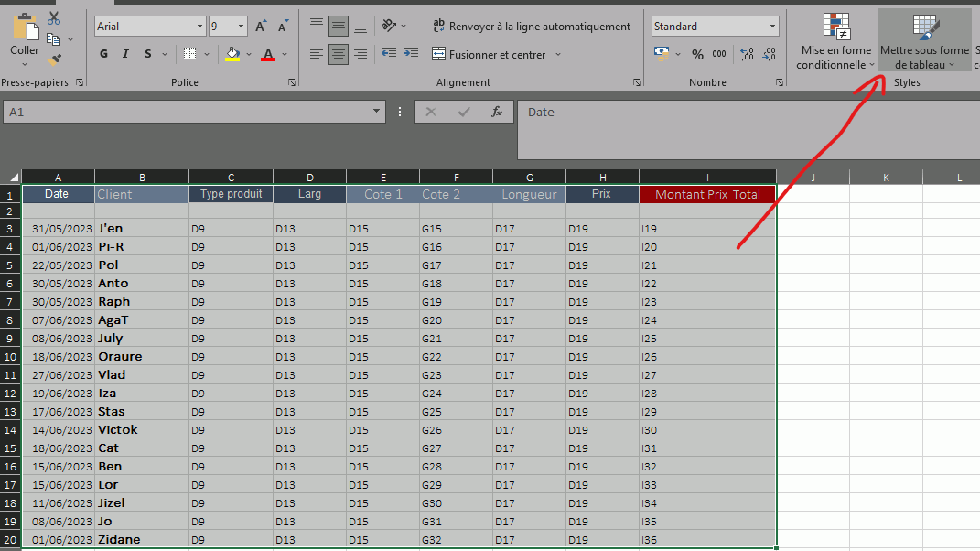Click the Cut scissors icon
This screenshot has height=551, width=980.
click(54, 18)
